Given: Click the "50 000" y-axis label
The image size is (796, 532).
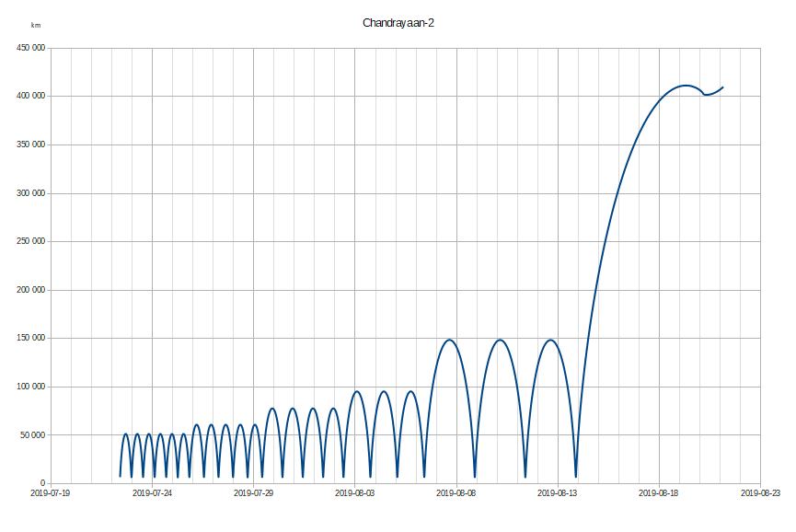Looking at the screenshot, I should coord(33,435).
